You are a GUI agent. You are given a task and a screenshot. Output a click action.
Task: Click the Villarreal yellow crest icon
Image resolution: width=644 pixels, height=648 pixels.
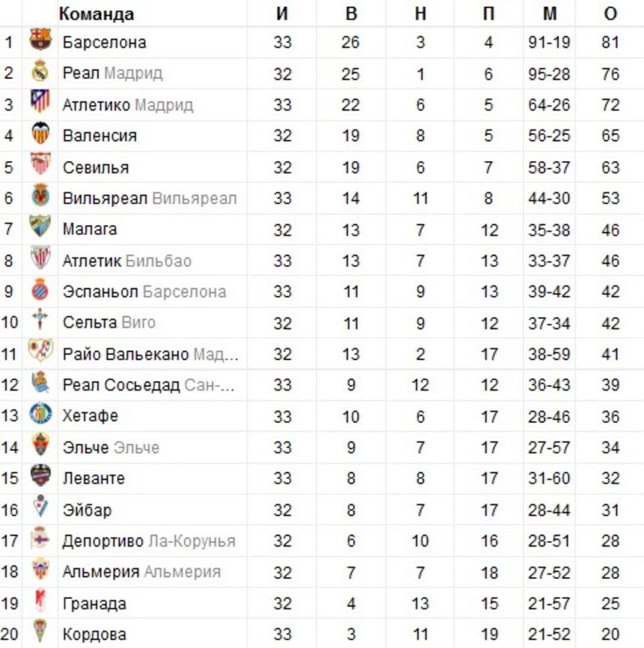point(40,195)
